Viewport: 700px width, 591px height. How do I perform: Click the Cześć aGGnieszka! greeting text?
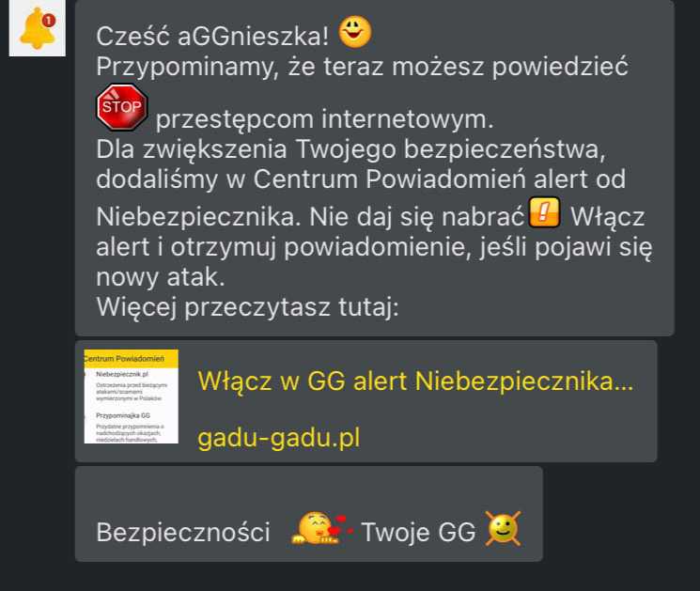pos(212,36)
